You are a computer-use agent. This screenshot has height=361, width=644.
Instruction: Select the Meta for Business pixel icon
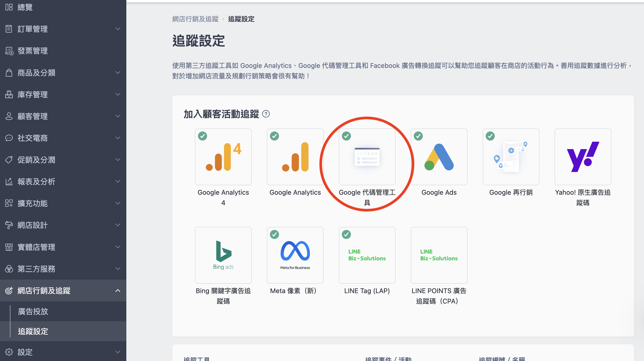point(295,255)
